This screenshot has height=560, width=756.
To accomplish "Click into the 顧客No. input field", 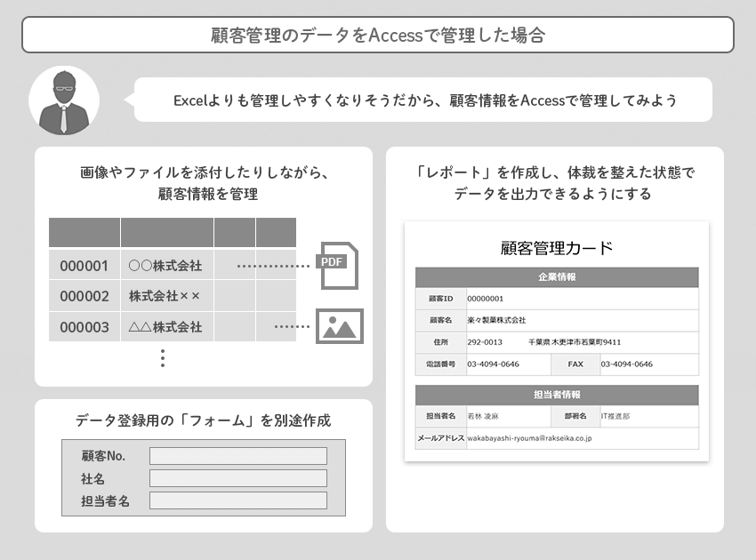I will (x=238, y=456).
